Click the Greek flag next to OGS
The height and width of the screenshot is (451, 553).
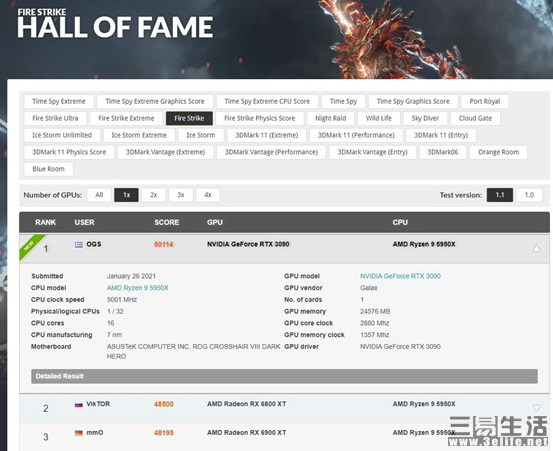[79, 245]
